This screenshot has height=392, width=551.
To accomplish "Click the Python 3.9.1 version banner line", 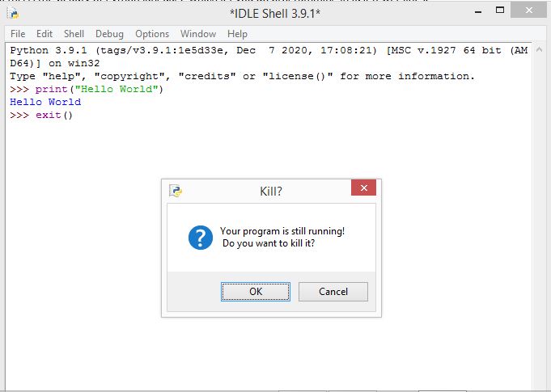I will [269, 57].
